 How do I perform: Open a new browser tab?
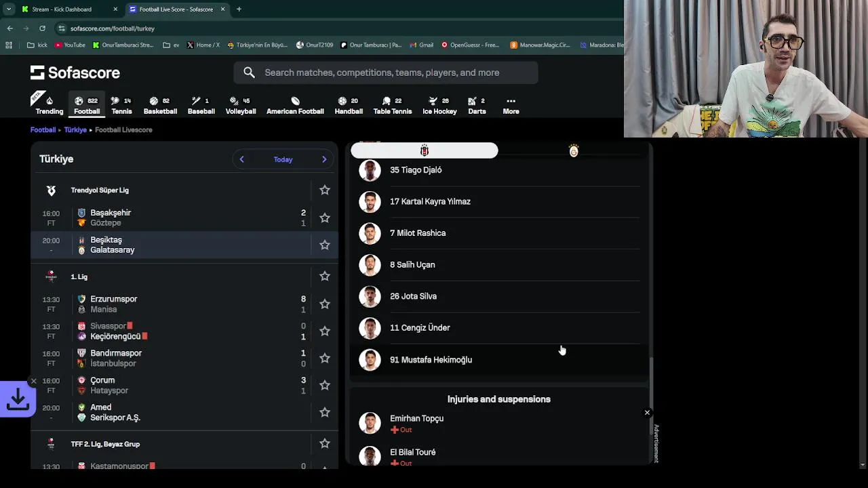(x=239, y=9)
